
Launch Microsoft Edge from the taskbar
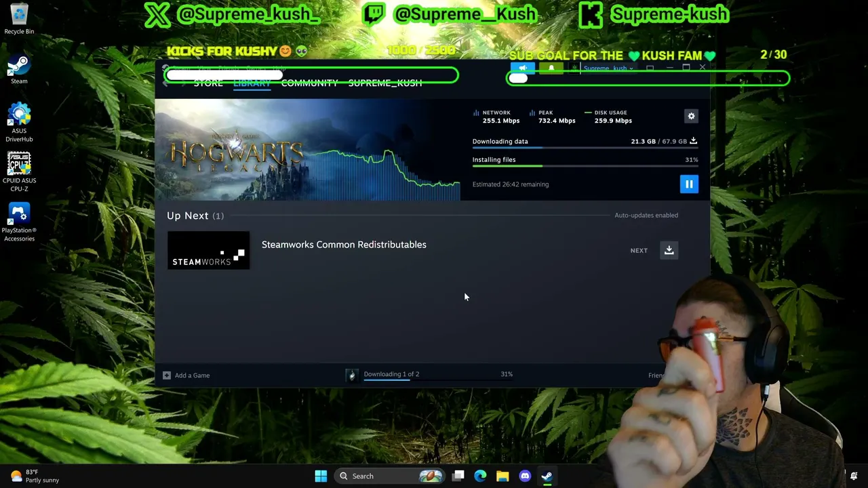click(x=480, y=476)
